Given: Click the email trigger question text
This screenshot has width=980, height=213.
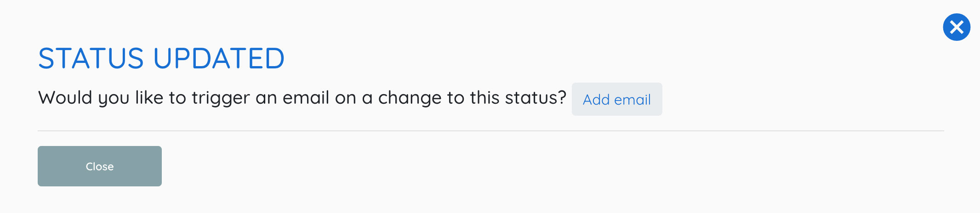Looking at the screenshot, I should click(x=302, y=98).
